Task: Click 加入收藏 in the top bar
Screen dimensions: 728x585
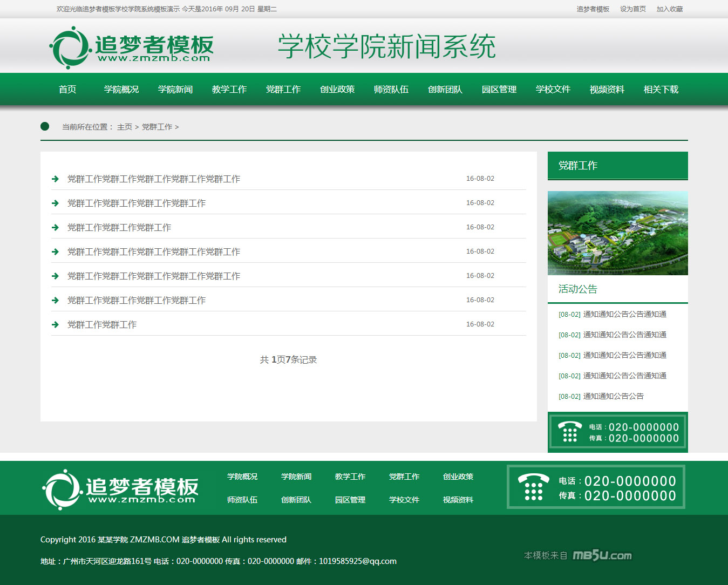Action: click(669, 9)
